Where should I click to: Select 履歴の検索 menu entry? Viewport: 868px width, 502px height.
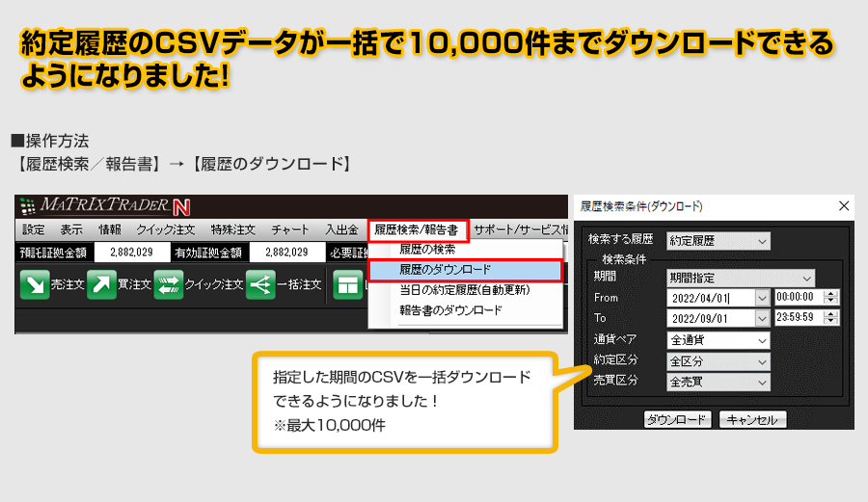[427, 250]
